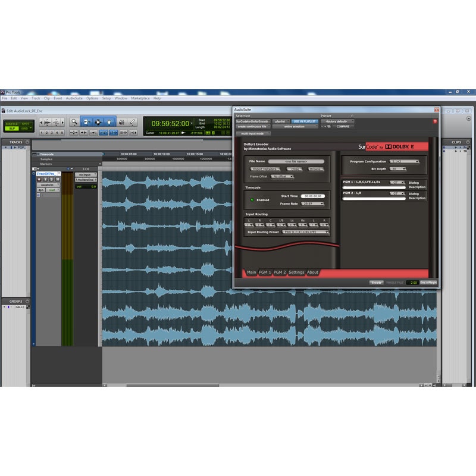Click audio zoom waveform icon
The width and height of the screenshot is (476, 476).
(x=48, y=123)
